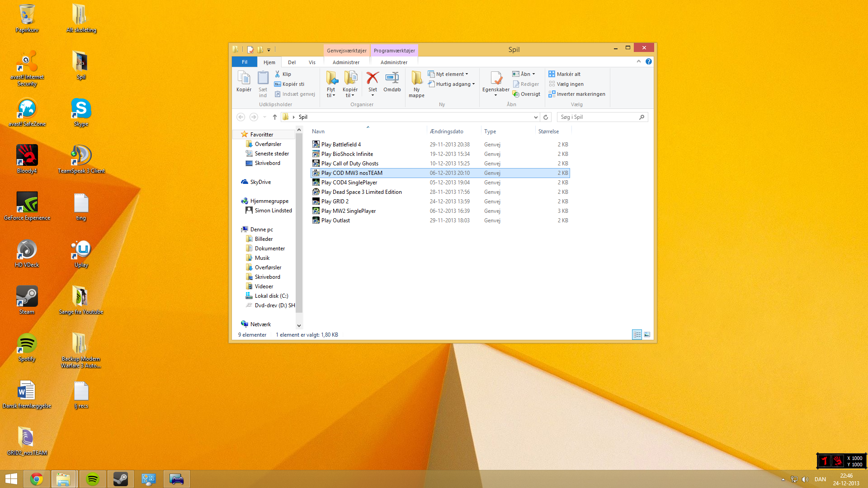Select the Play GRID 2 shortcut

[440, 202]
